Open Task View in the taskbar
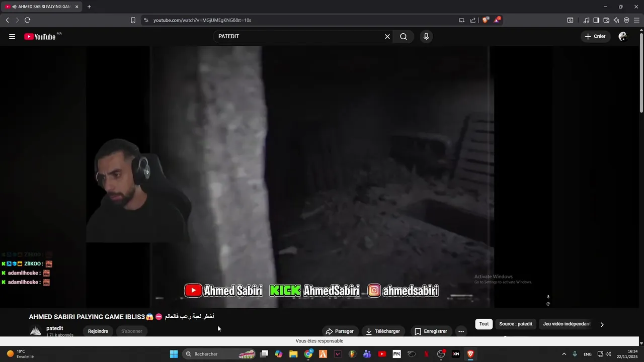Viewport: 644px width, 362px height. pyautogui.click(x=264, y=354)
